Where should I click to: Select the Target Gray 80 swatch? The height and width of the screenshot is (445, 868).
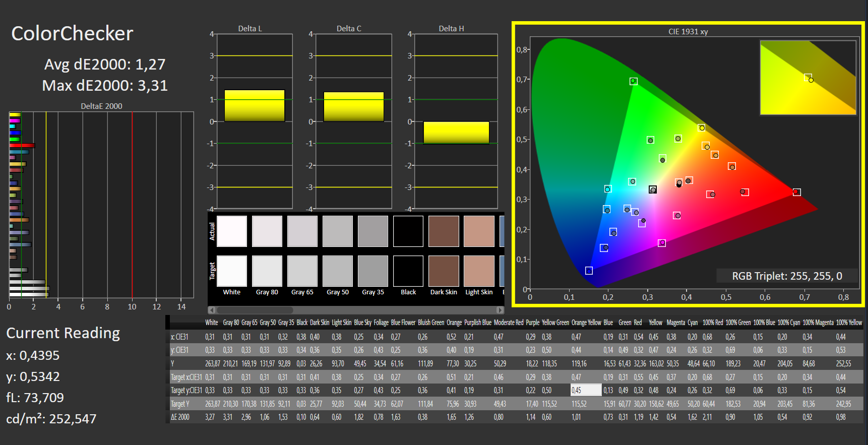267,271
